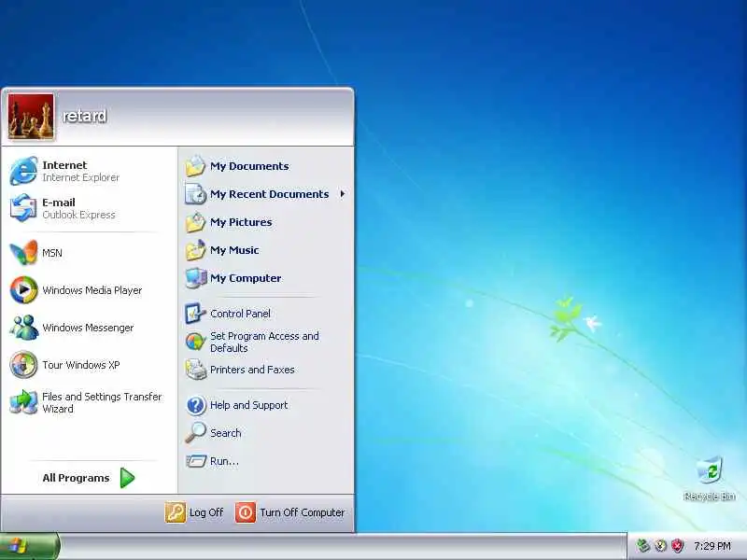The image size is (747, 560).
Task: Click the Control Panel label
Action: coord(240,314)
